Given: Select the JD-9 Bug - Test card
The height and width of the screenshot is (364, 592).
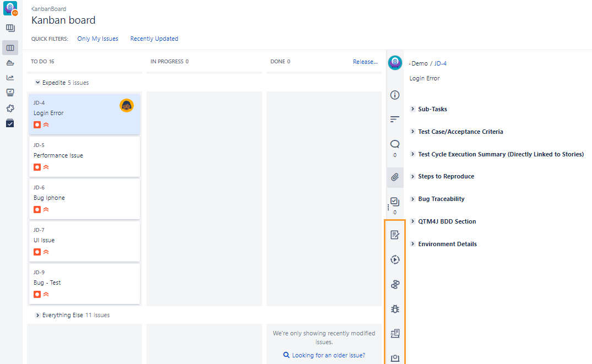Looking at the screenshot, I should [x=85, y=284].
